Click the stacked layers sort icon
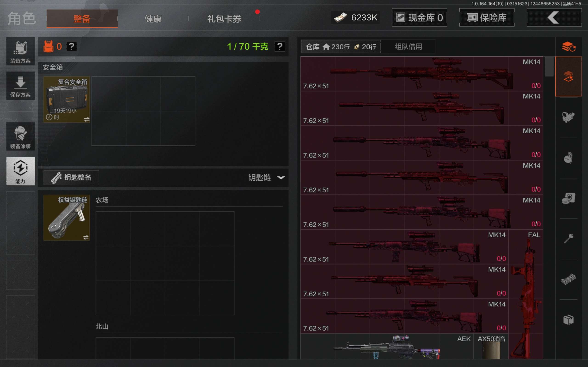 tap(568, 47)
